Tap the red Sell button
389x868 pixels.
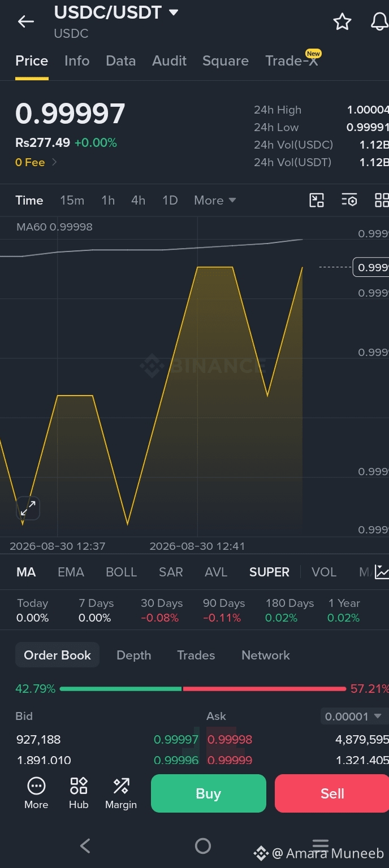click(x=332, y=793)
